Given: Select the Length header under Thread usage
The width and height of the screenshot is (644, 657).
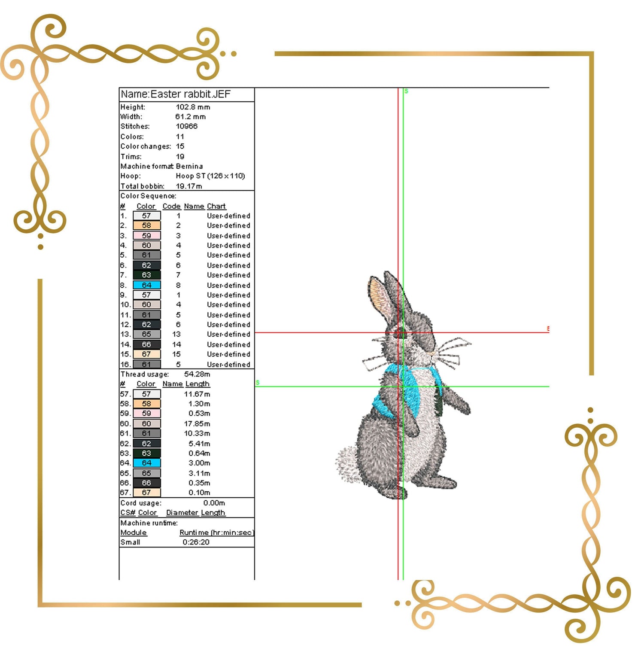Looking at the screenshot, I should pyautogui.click(x=197, y=384).
